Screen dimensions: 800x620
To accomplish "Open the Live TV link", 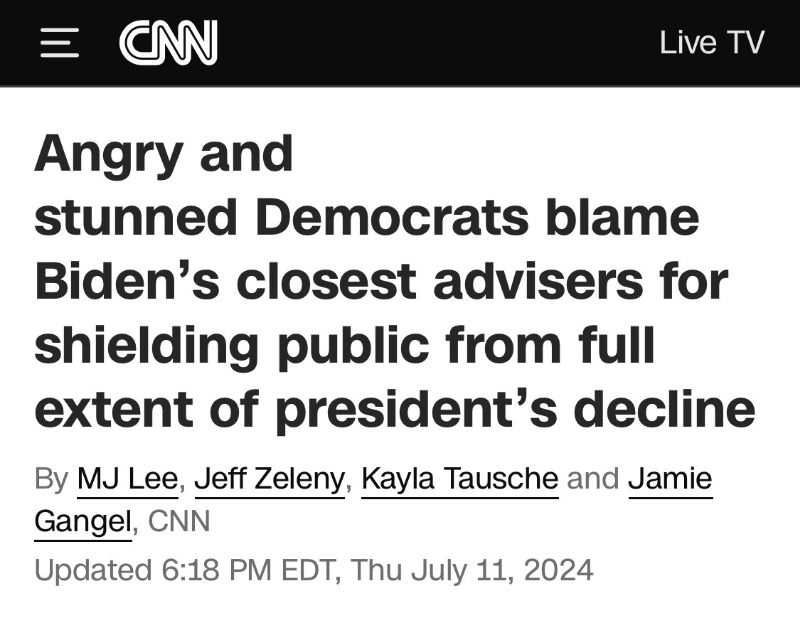I will tap(711, 43).
